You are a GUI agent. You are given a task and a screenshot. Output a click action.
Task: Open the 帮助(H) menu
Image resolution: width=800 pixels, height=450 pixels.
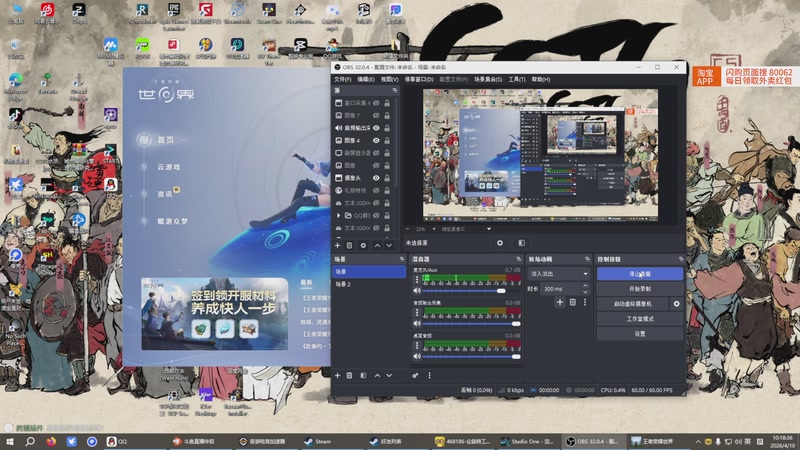pos(541,80)
